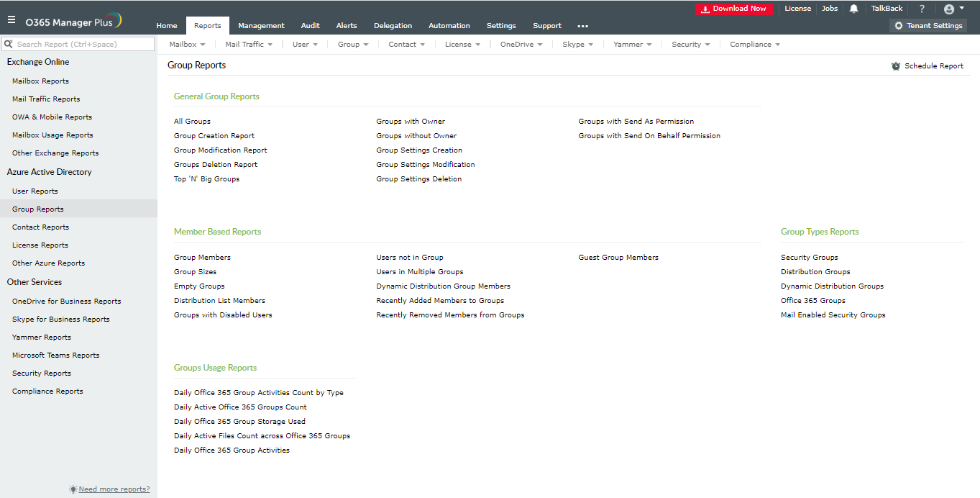Click the O365 Manager Plus logo
This screenshot has width=980, height=498.
(73, 21)
